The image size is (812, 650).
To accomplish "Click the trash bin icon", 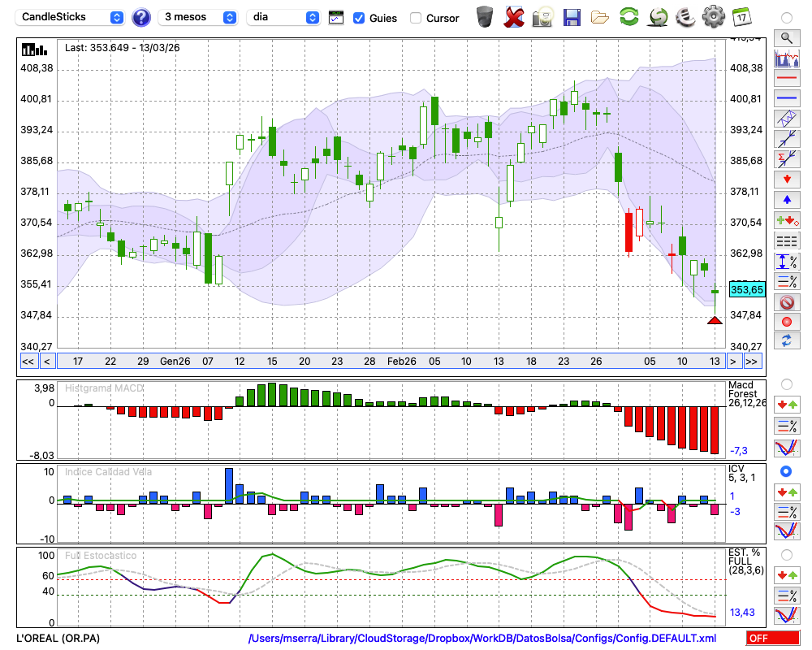I will point(485,17).
